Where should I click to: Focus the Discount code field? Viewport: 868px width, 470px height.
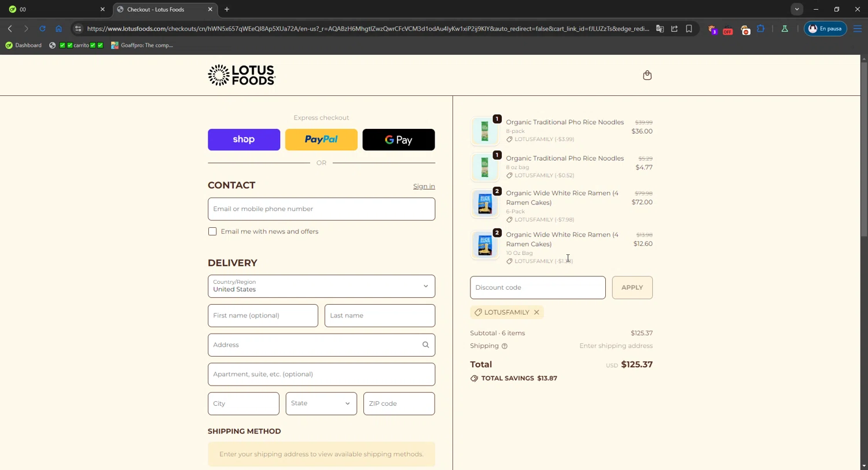[538, 287]
